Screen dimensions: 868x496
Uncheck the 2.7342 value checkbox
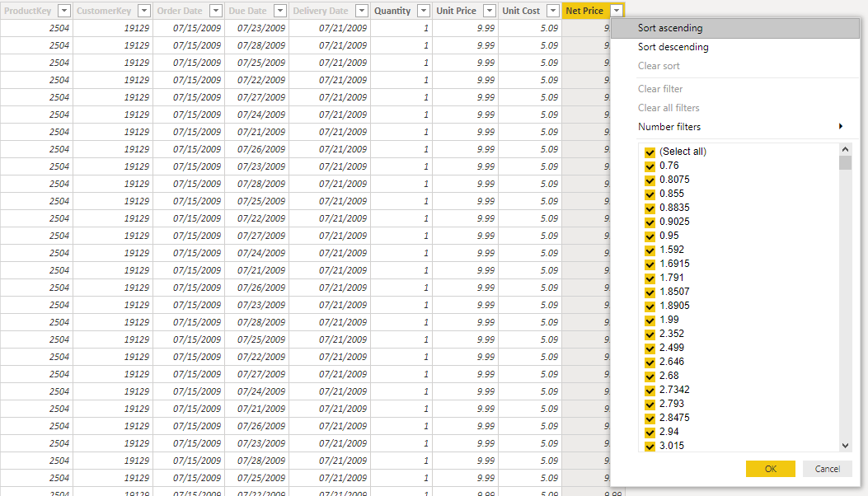click(x=650, y=391)
